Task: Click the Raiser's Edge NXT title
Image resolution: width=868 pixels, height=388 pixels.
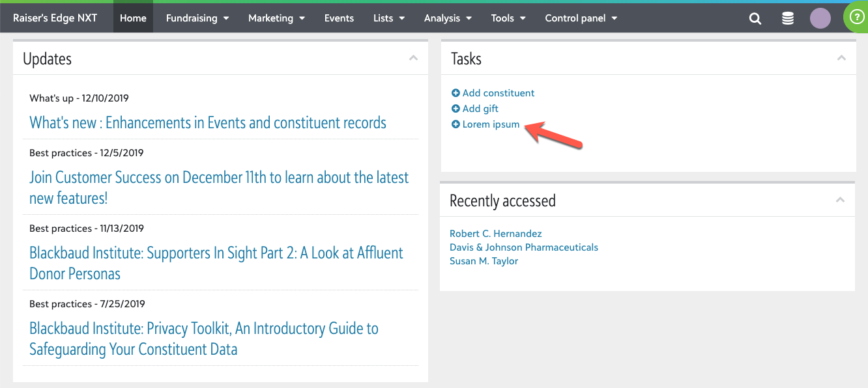Action: point(55,18)
